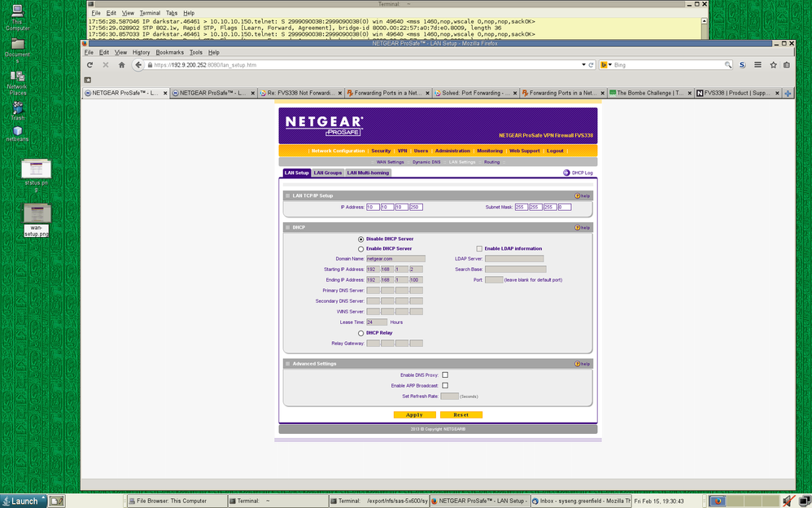
Task: Enable LDAP information checkbox
Action: tap(479, 249)
